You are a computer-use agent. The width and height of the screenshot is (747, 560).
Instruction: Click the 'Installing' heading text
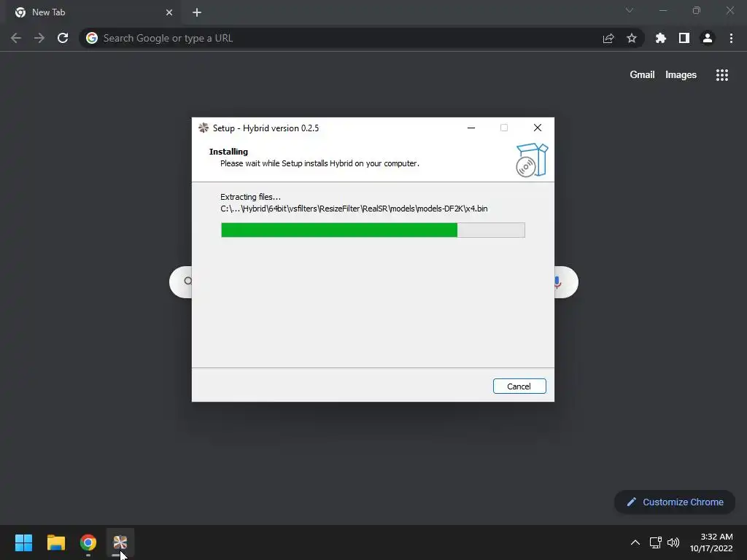(228, 152)
